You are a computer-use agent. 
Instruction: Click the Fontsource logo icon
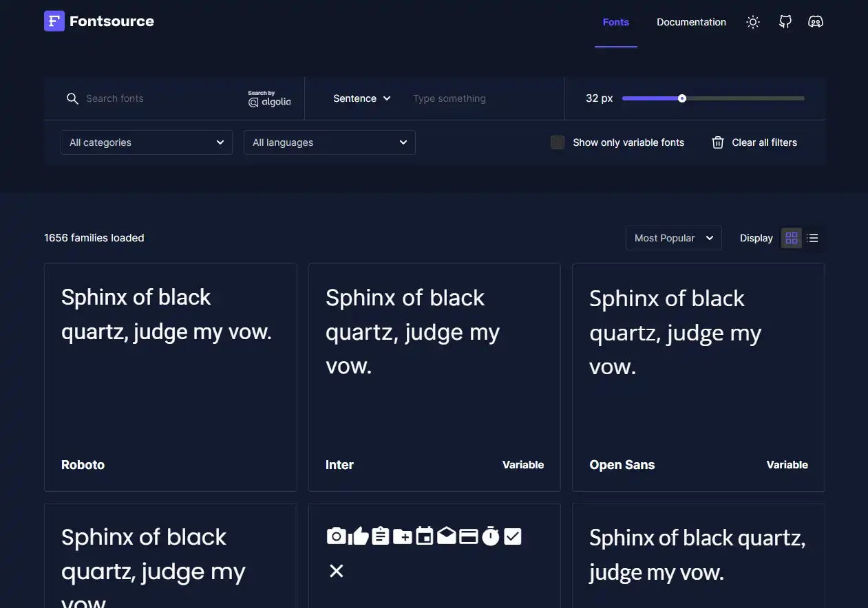click(x=54, y=21)
